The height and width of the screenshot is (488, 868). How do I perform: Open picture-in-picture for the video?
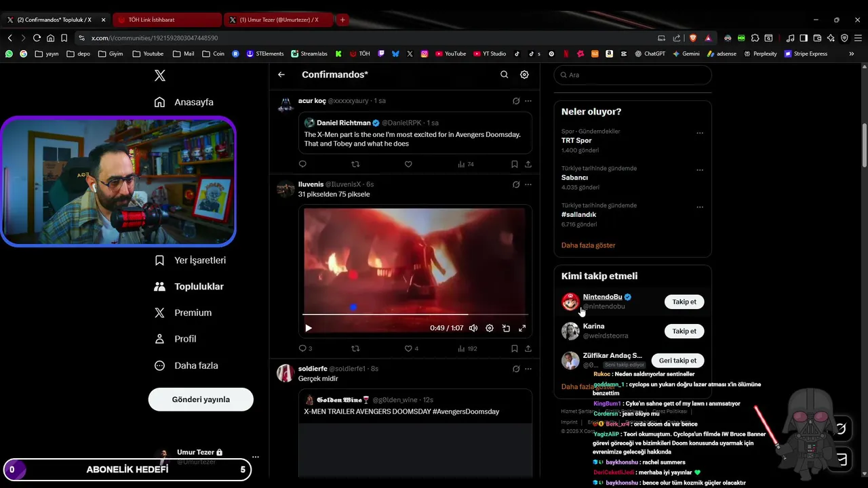pos(506,328)
